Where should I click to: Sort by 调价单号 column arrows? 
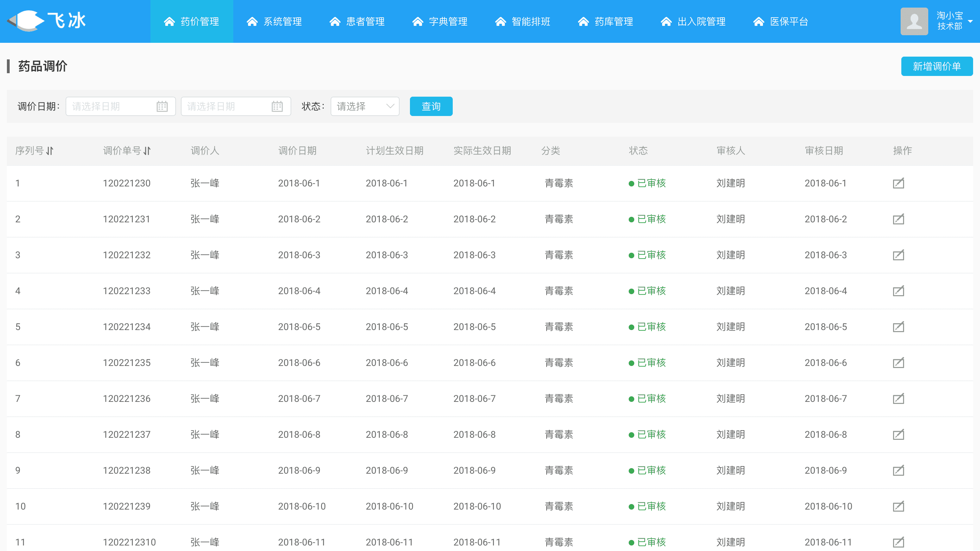click(x=147, y=151)
